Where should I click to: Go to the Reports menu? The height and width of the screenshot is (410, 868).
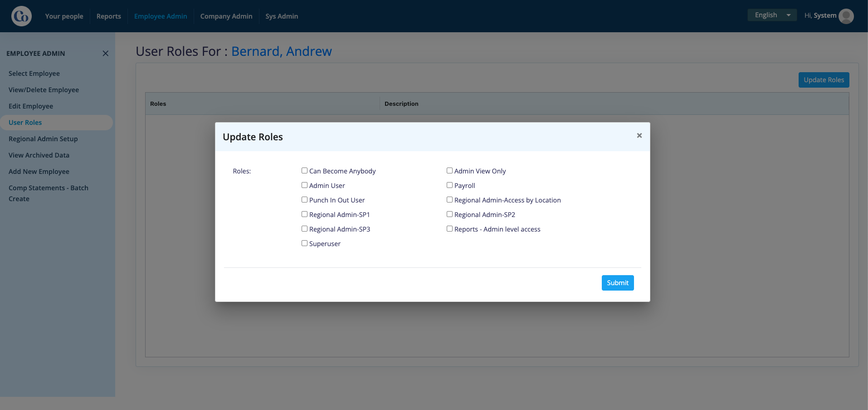click(x=109, y=16)
